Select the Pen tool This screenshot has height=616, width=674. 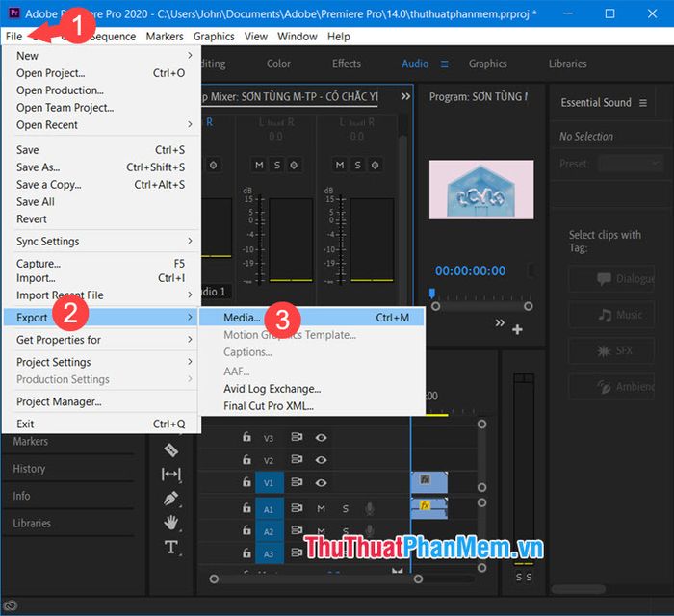[x=171, y=499]
